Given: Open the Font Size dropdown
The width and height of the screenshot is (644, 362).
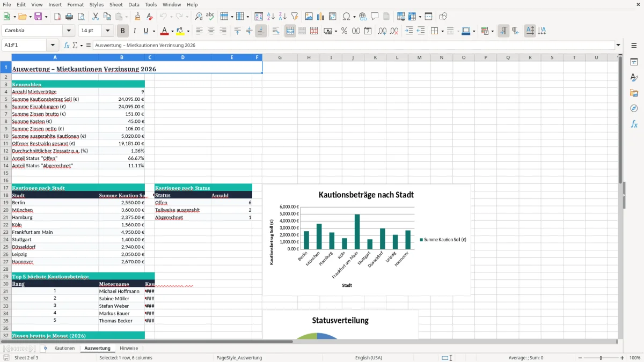Looking at the screenshot, I should (x=108, y=31).
